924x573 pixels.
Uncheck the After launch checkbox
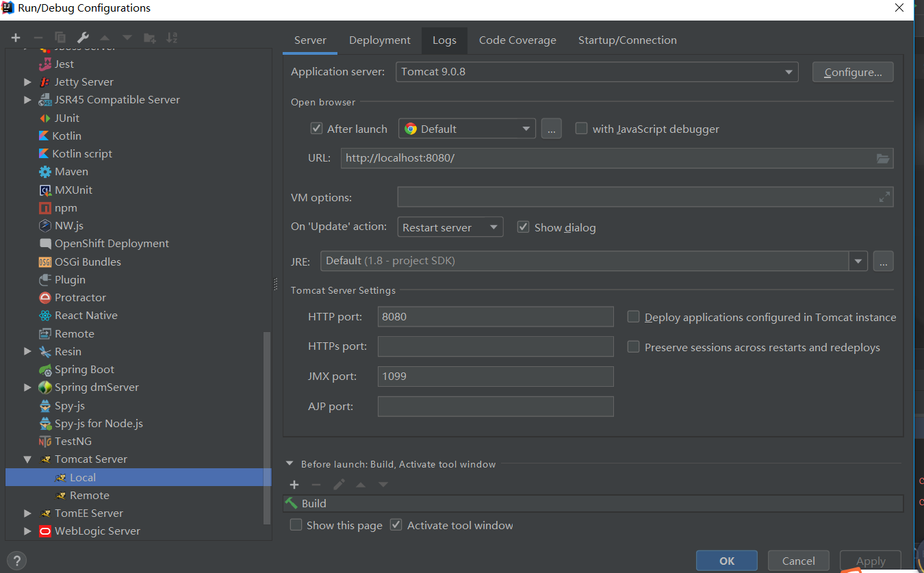click(x=316, y=129)
